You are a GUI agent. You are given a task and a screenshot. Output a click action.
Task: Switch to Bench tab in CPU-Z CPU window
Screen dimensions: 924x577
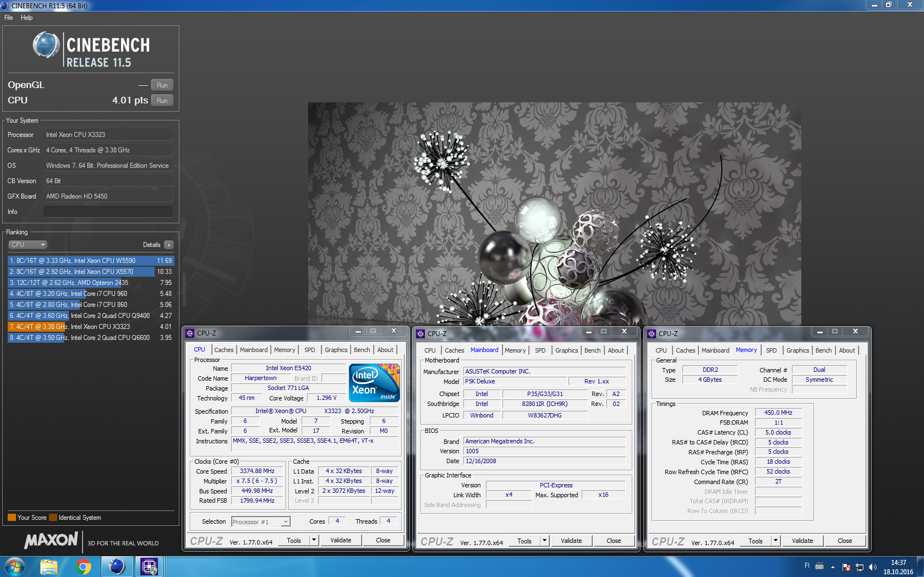[362, 350]
